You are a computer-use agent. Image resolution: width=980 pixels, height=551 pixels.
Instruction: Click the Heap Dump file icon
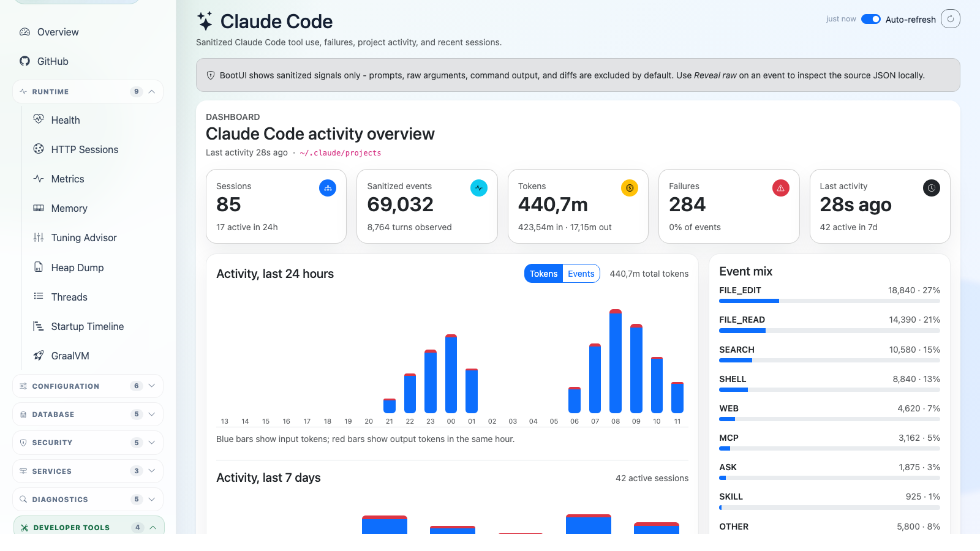pos(39,267)
